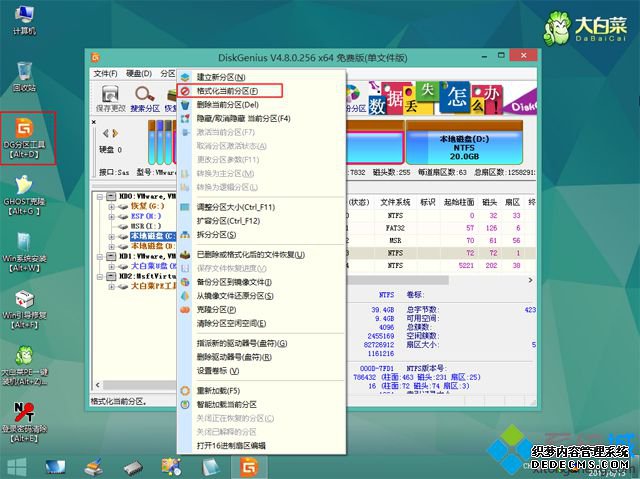Click the DiskGenius button on the taskbar
Screen dimensions: 640x479
pos(249,468)
